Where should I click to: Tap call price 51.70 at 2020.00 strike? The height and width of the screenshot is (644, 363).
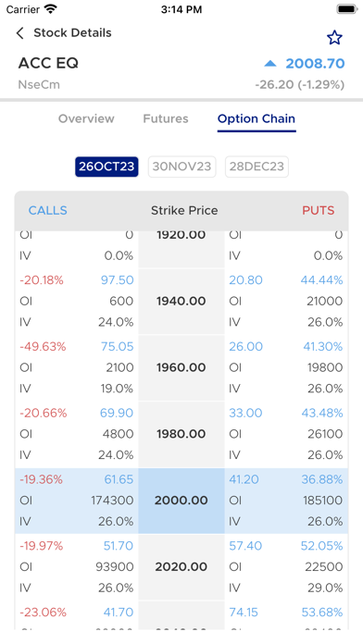click(x=119, y=546)
